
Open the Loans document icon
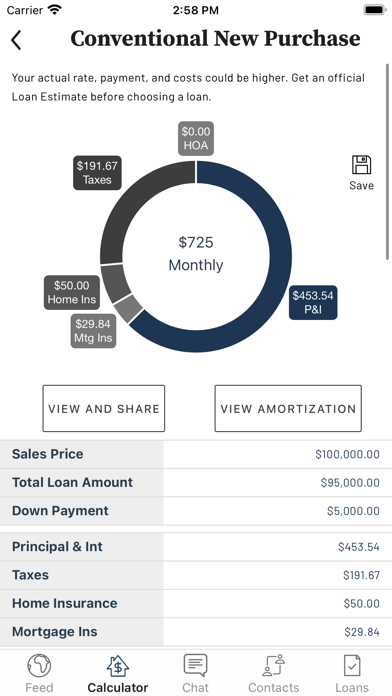pyautogui.click(x=352, y=665)
